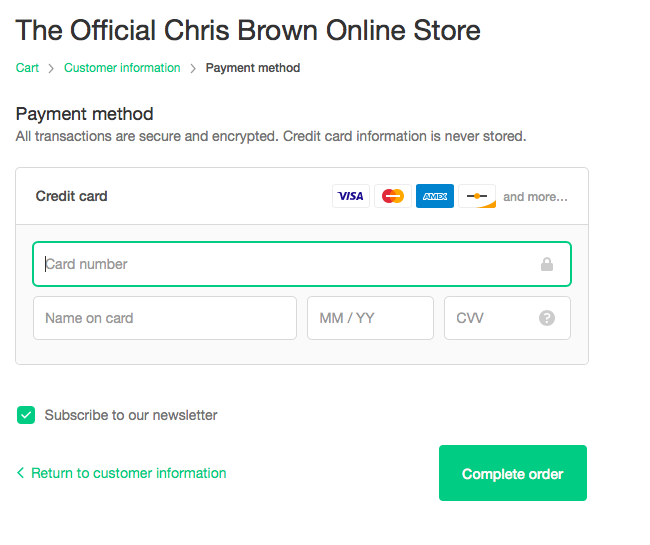650x545 pixels.
Task: Click the chevron after Cart breadcrumb
Action: coord(51,68)
